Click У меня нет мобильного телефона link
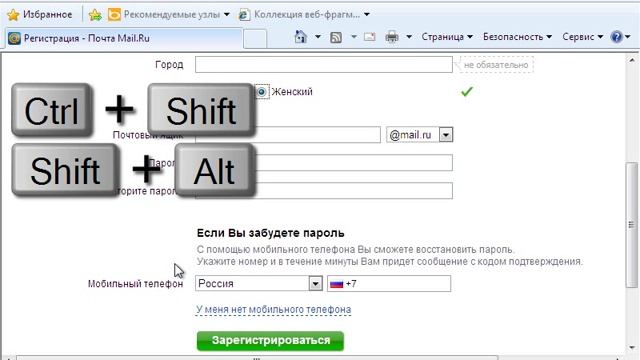The image size is (640, 360). point(273,310)
